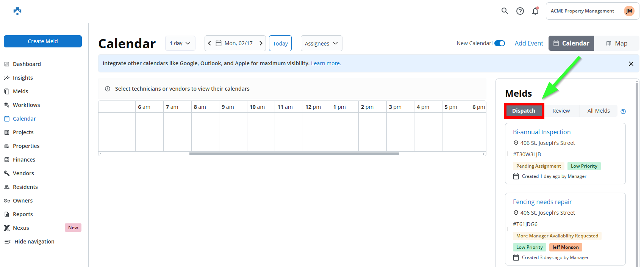Hide navigation sidebar
Screen dimensions: 644x267
tap(30, 242)
